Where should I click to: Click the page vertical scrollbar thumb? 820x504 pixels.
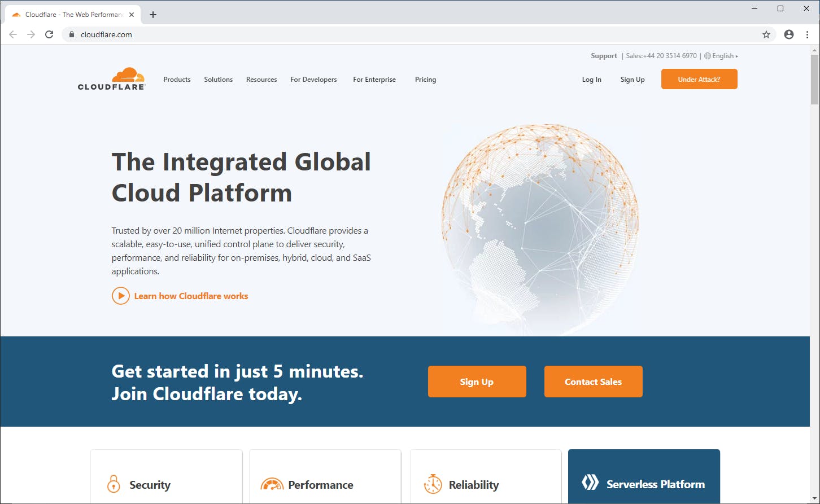coord(814,79)
